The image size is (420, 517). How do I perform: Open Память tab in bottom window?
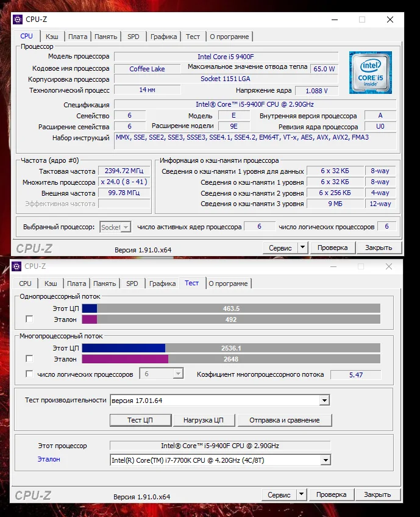[x=104, y=283]
